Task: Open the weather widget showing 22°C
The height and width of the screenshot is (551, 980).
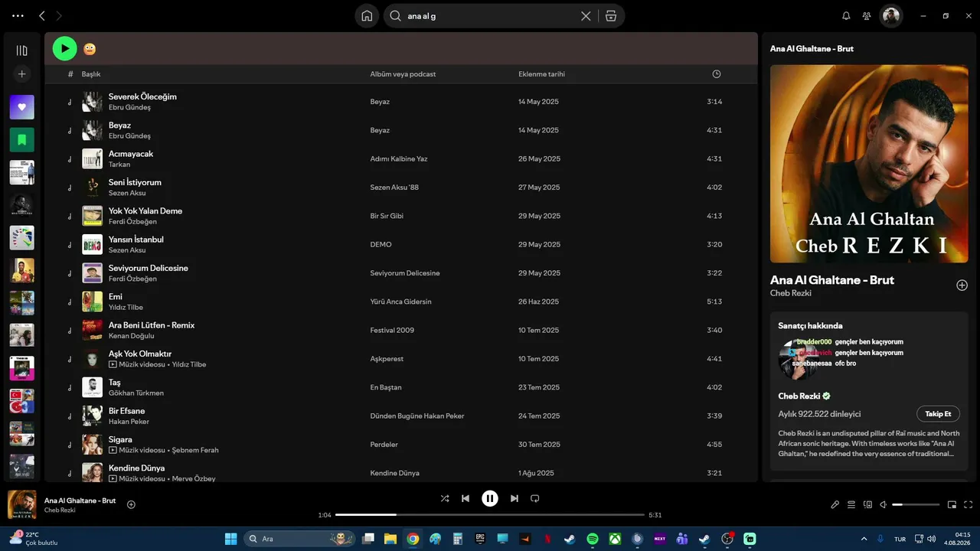Action: pos(34,539)
